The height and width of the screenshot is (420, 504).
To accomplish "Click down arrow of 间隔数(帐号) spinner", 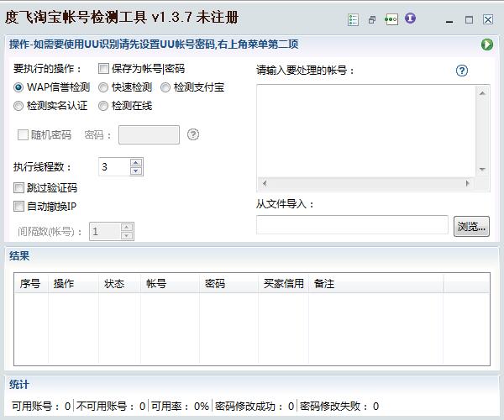I will click(x=127, y=235).
